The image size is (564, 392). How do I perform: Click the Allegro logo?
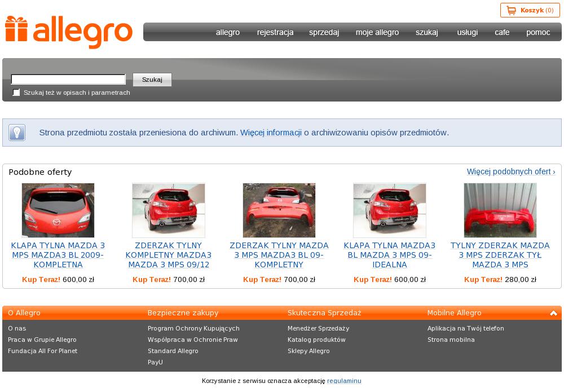[x=69, y=32]
